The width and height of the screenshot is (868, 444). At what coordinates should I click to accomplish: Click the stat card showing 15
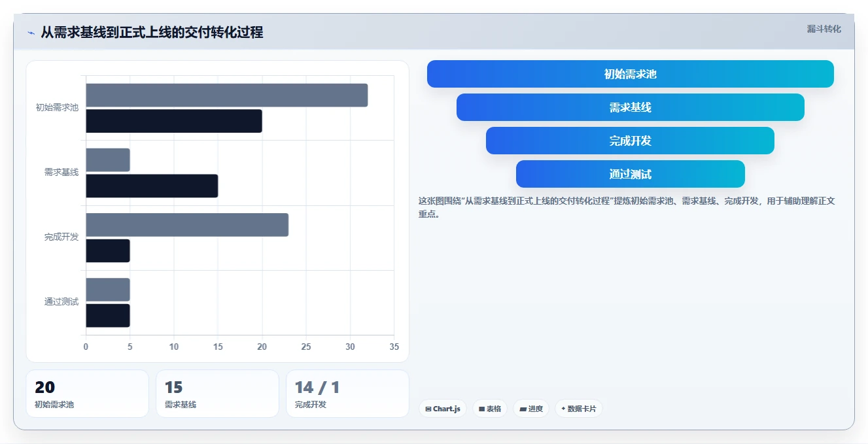(x=218, y=394)
